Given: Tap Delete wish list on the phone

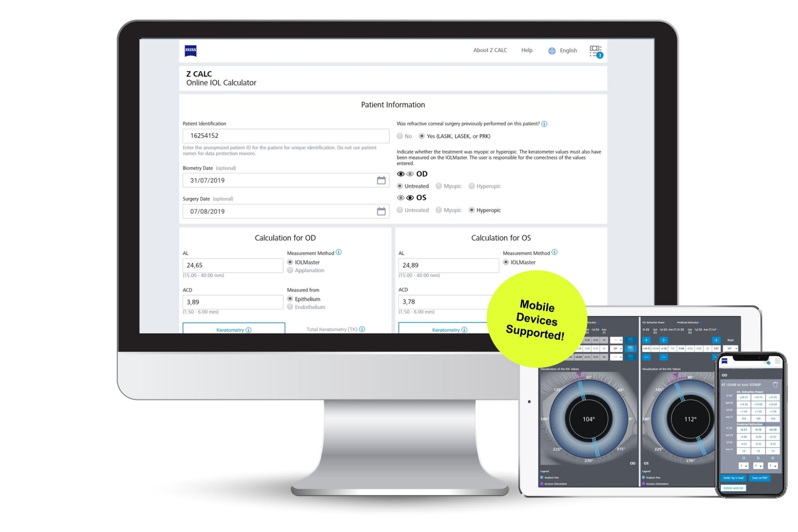Looking at the screenshot, I should [x=733, y=488].
